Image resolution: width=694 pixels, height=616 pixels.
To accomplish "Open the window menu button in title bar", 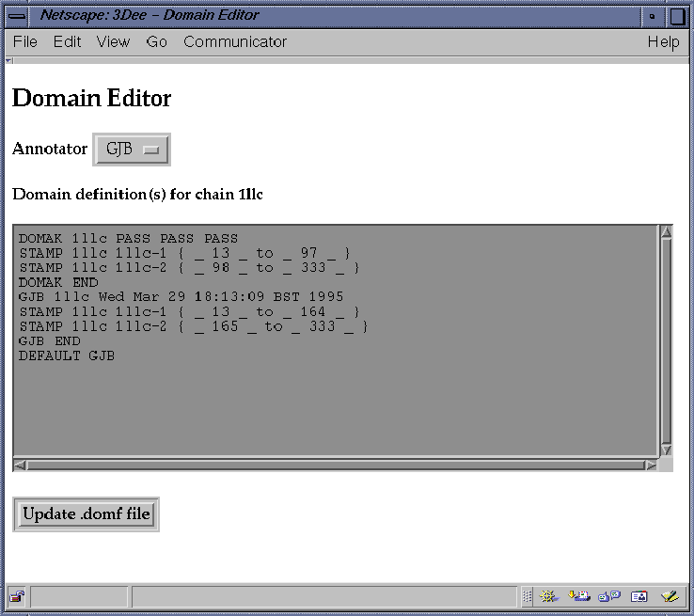I will tap(17, 16).
